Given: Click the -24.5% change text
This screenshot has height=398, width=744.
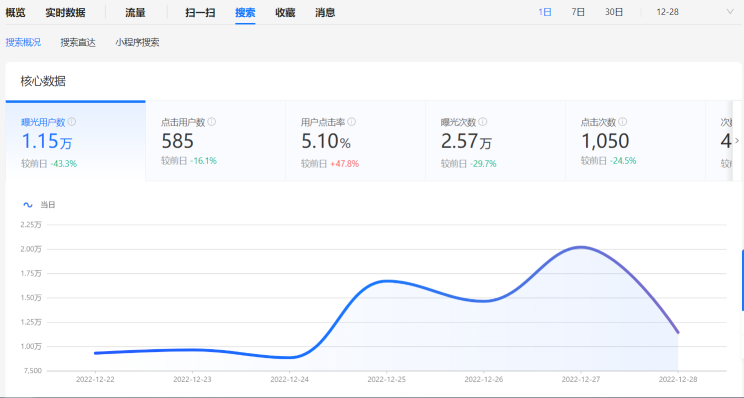Looking at the screenshot, I should click(x=623, y=161).
